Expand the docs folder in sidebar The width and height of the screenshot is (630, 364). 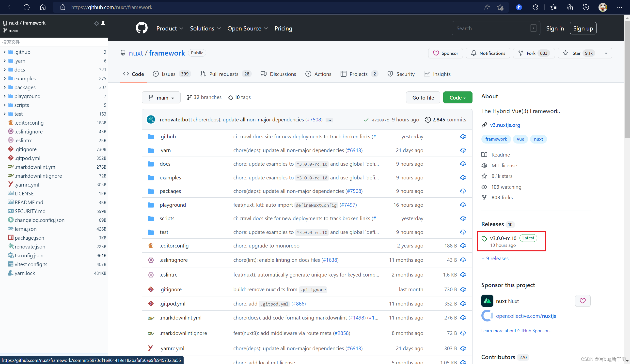(x=4, y=70)
